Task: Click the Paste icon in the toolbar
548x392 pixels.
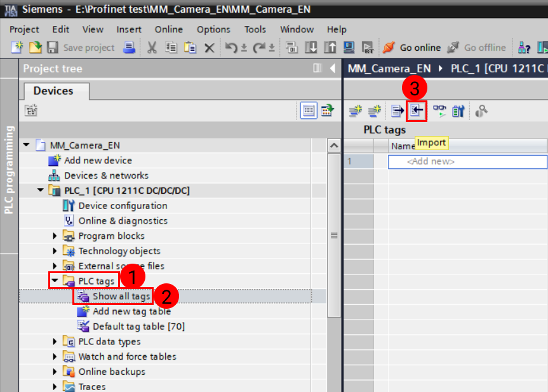Action: (189, 47)
